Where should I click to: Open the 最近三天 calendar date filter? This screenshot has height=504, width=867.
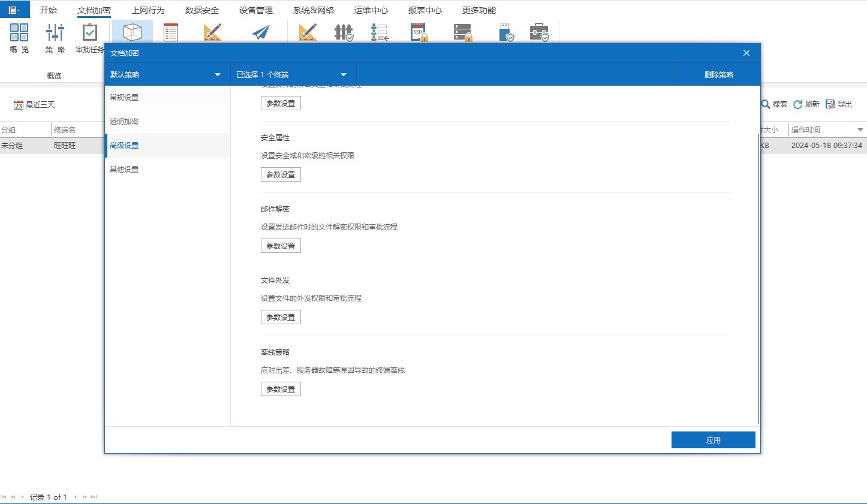tap(34, 105)
